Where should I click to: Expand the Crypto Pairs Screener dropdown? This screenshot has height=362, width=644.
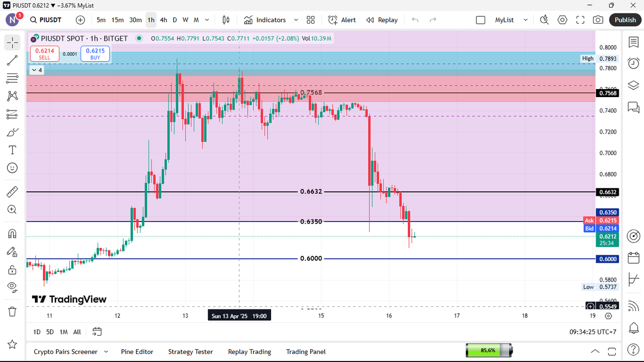[x=106, y=352]
